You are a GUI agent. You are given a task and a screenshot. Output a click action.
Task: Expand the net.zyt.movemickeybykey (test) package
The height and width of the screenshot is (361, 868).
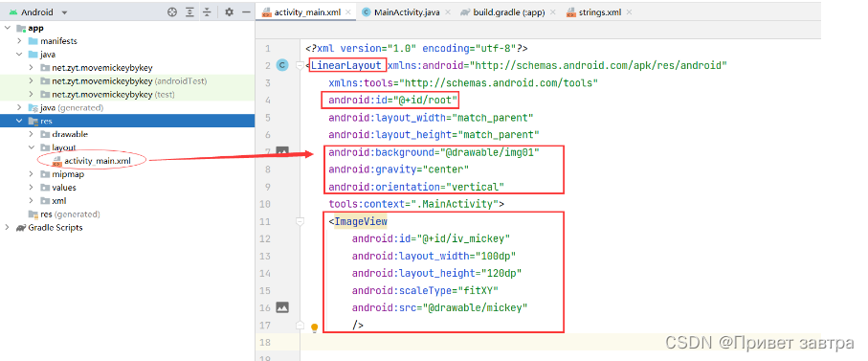coord(31,94)
